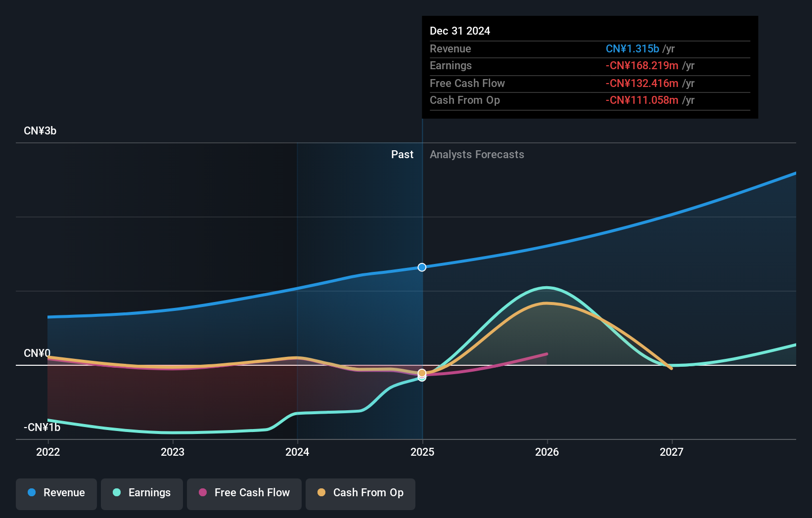Toggle the Free Cash Flow legend item

[x=244, y=494]
